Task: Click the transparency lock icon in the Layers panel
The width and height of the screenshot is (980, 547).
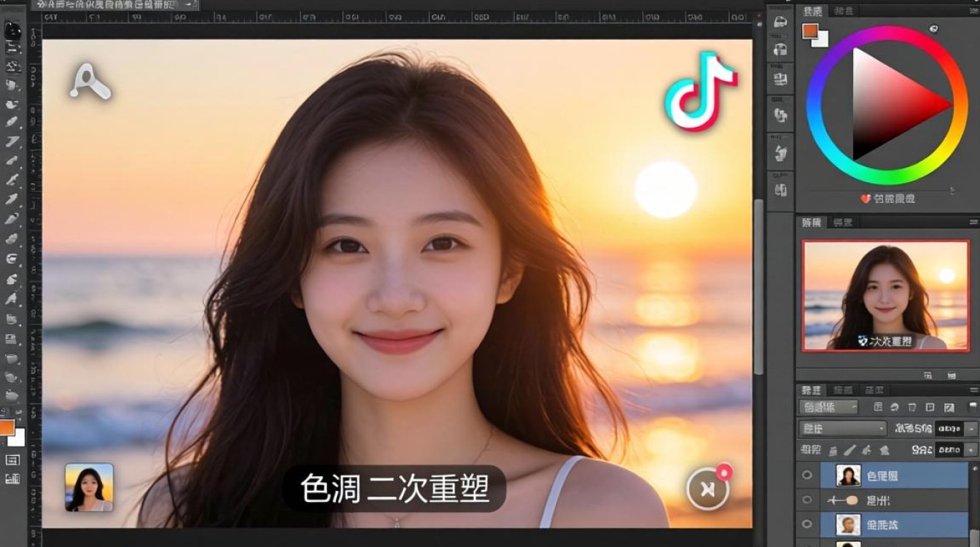Action: [x=833, y=449]
